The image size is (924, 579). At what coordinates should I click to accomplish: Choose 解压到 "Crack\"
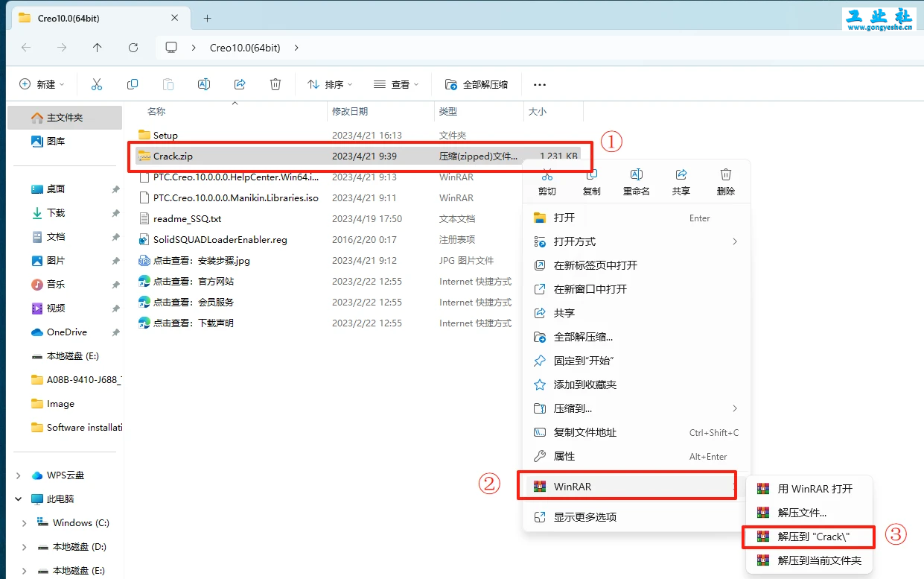(809, 537)
